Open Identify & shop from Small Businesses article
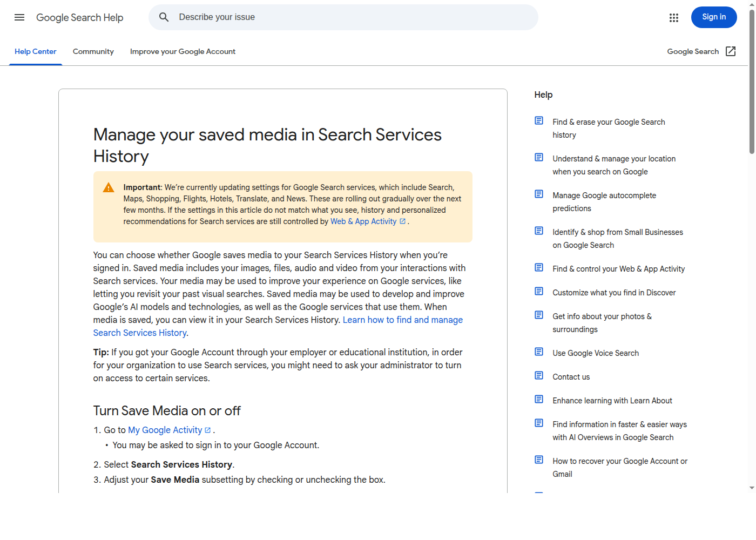The width and height of the screenshot is (756, 540). point(618,239)
